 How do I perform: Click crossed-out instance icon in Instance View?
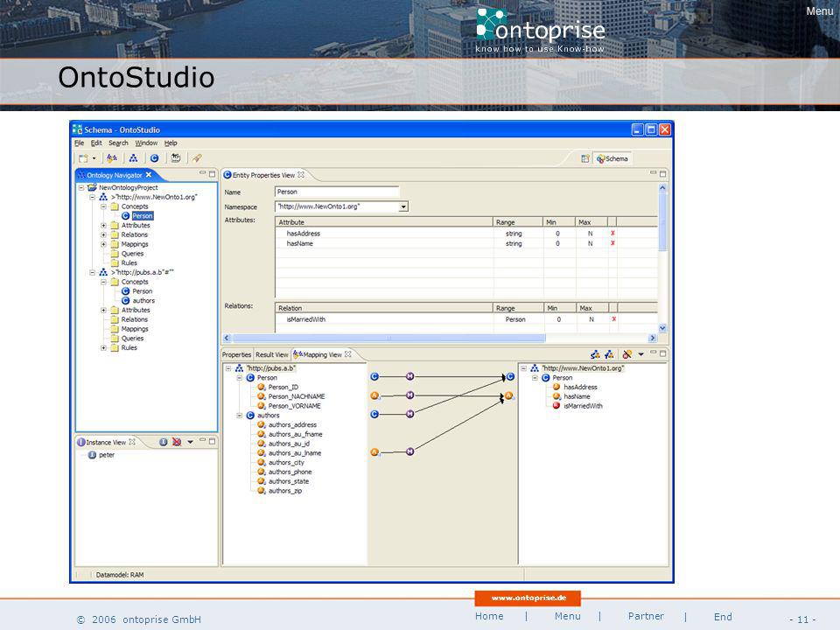[x=176, y=442]
